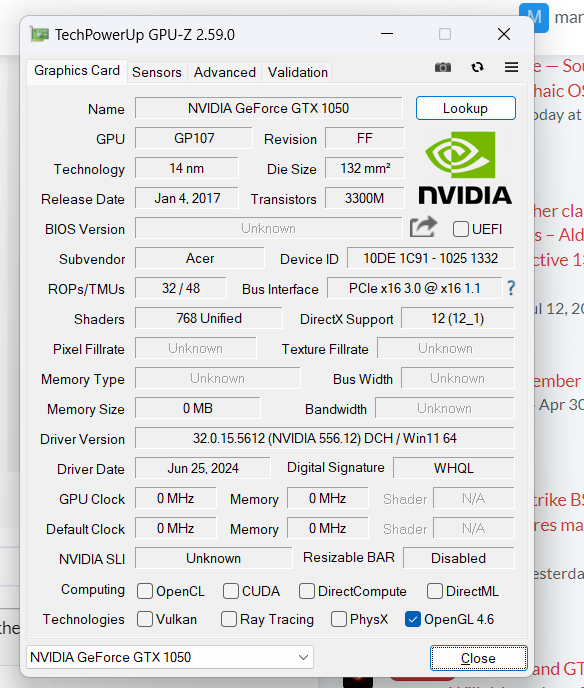Click the M avatar in the background window

(x=534, y=17)
